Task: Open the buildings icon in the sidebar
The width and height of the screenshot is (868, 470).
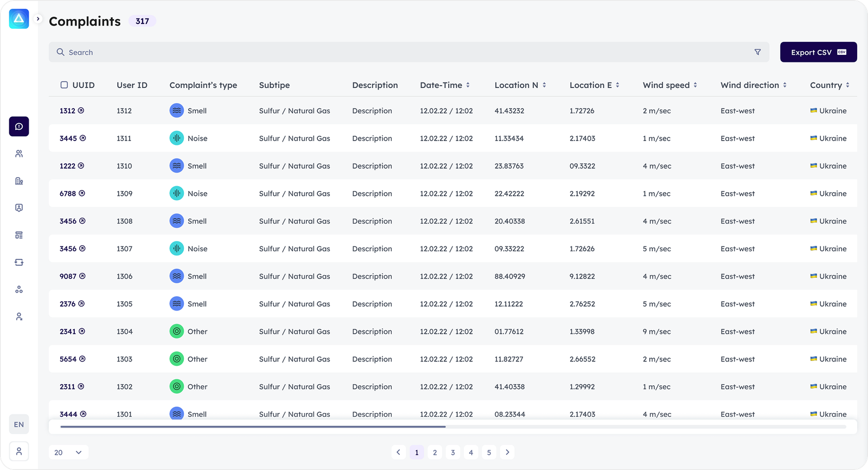Action: [x=19, y=181]
